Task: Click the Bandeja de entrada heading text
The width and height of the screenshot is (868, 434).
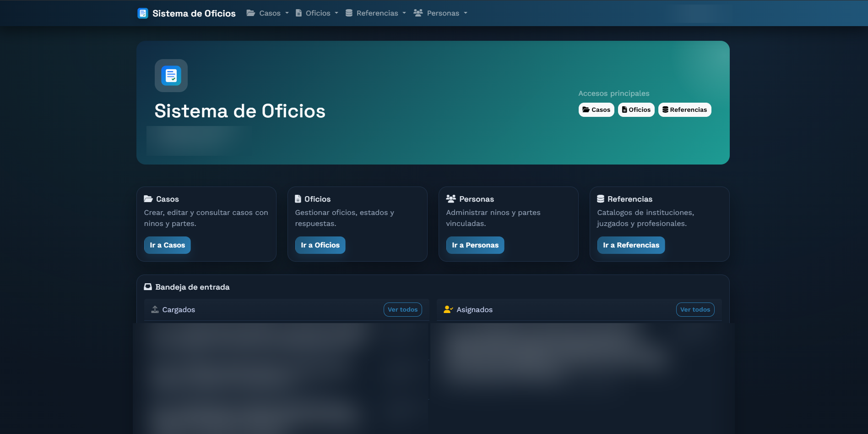Action: 193,287
